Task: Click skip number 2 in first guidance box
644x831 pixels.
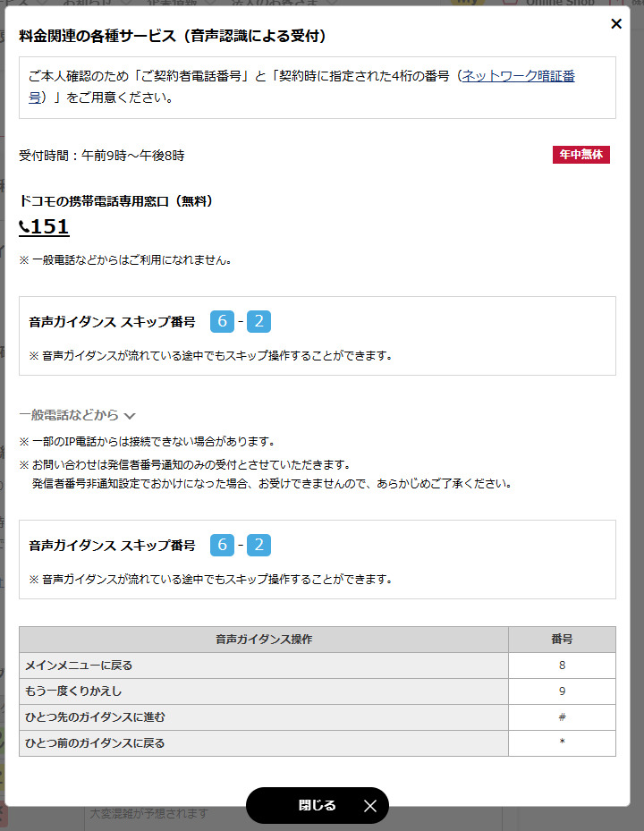Action: click(x=258, y=322)
